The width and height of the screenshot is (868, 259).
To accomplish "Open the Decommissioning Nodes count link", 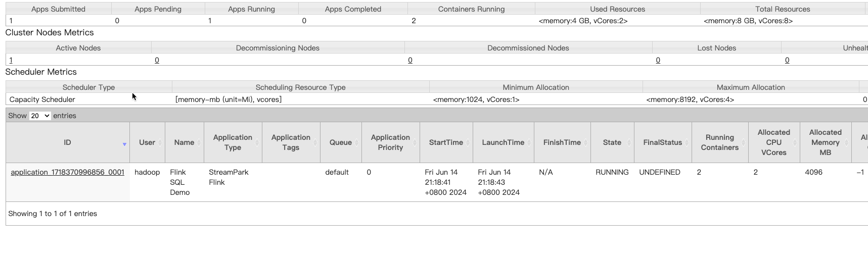I will pos(157,60).
